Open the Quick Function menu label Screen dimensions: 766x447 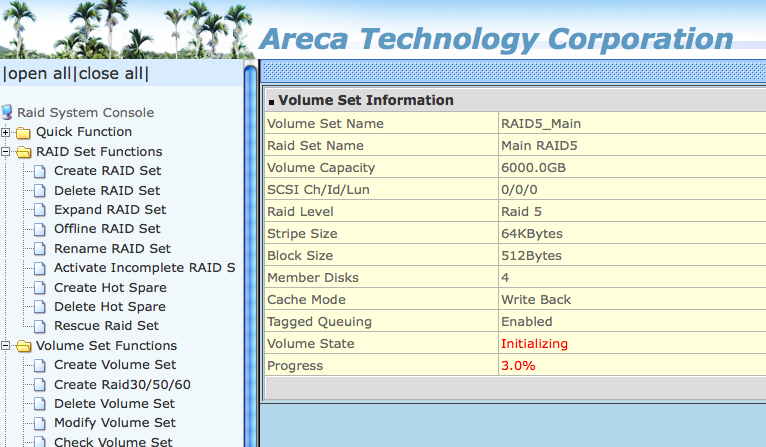click(84, 132)
